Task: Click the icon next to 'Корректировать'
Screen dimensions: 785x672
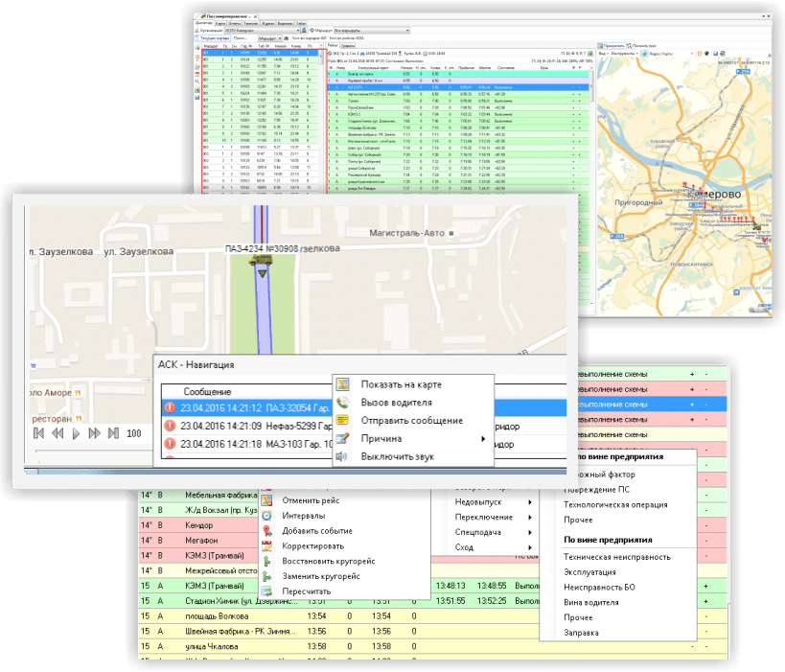Action: click(266, 545)
